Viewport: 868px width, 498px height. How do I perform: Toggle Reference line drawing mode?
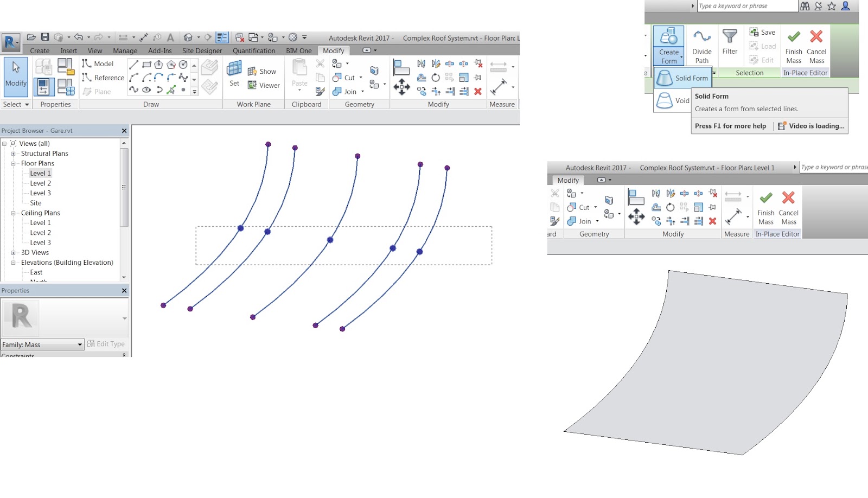(103, 78)
